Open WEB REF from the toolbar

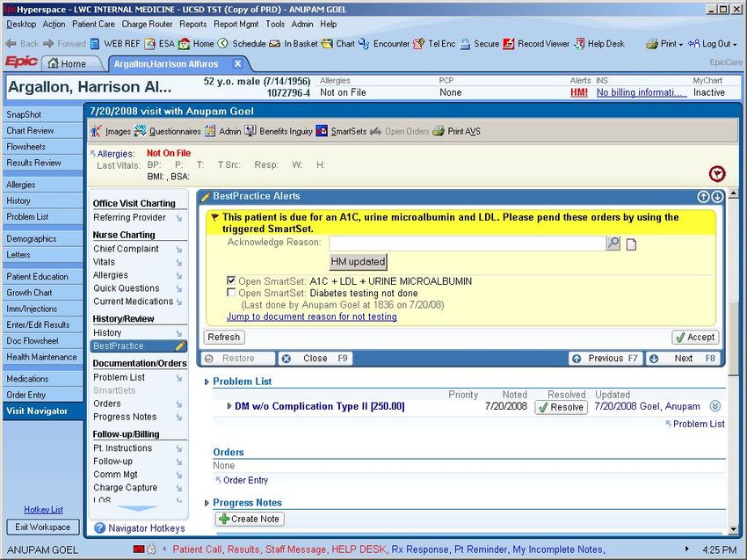pyautogui.click(x=115, y=44)
